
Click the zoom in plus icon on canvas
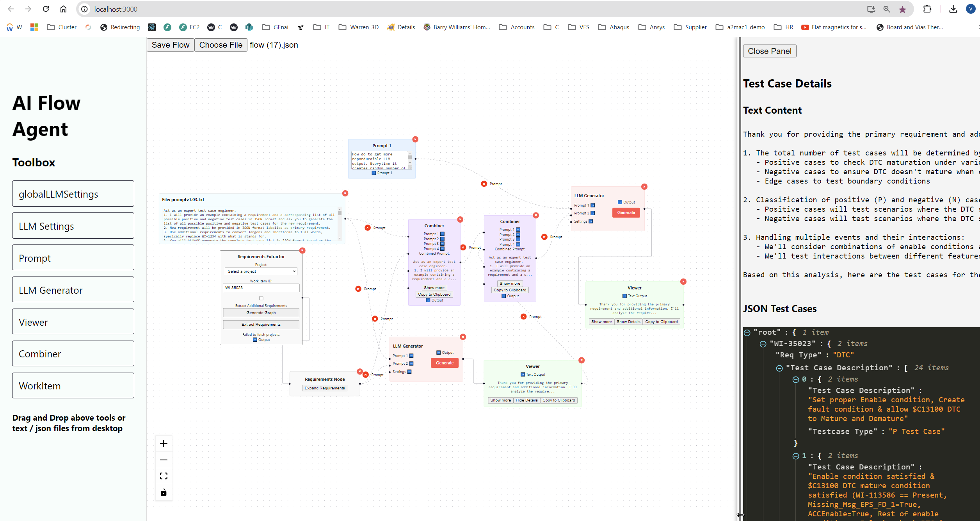(x=163, y=443)
